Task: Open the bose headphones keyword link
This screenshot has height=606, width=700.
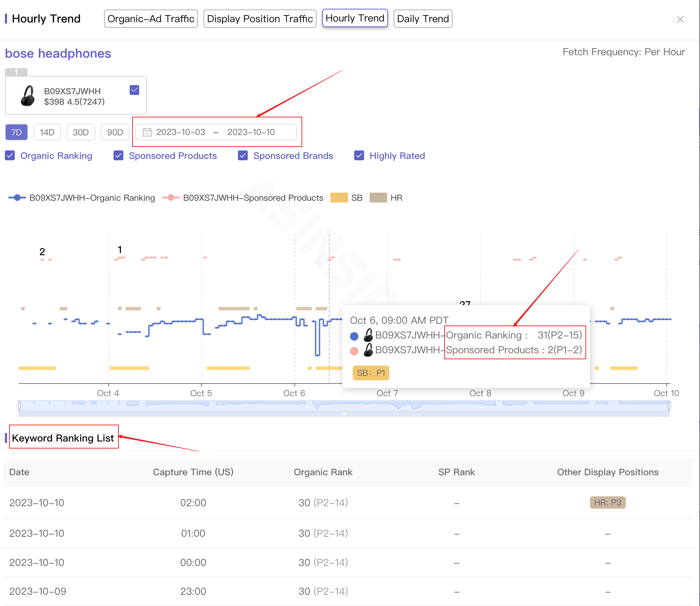Action: point(58,53)
